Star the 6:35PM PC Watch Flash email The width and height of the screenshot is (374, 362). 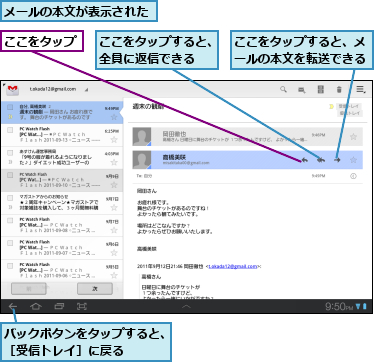tap(114, 140)
